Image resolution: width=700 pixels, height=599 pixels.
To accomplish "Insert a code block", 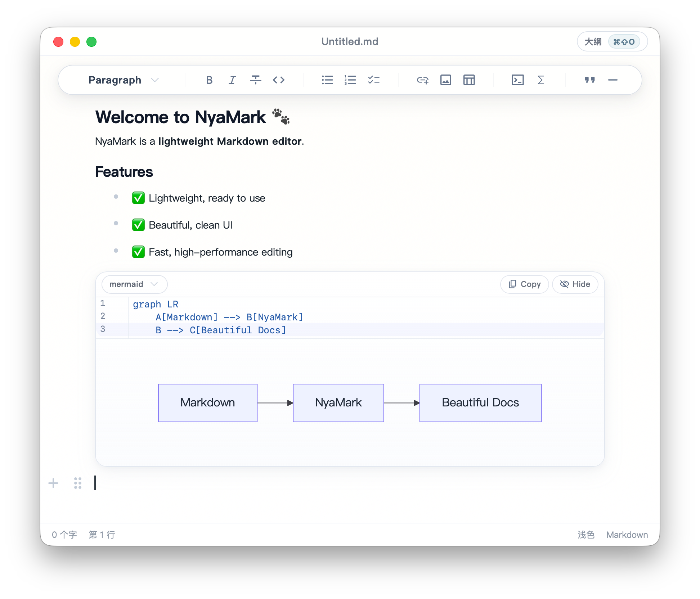I will click(x=517, y=80).
